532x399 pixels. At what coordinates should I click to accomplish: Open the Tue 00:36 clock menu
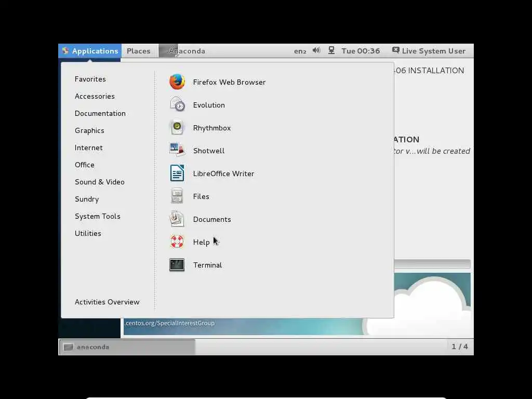coord(361,51)
